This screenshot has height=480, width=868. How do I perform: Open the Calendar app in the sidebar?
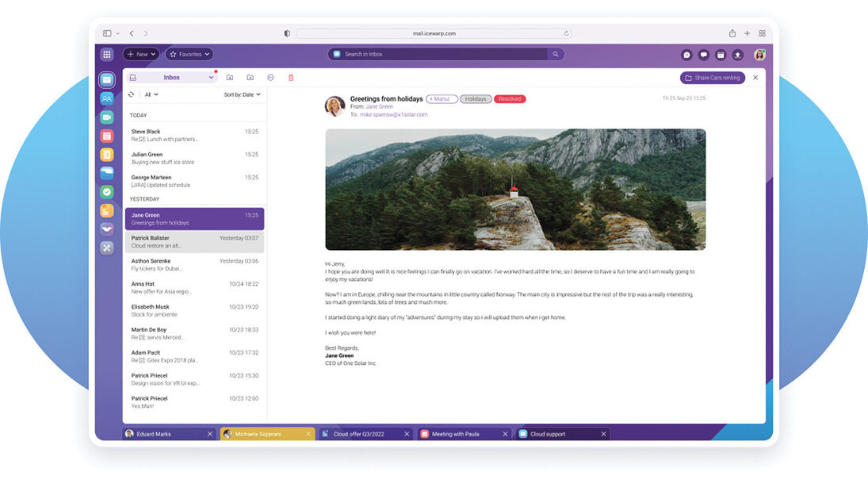(x=107, y=136)
